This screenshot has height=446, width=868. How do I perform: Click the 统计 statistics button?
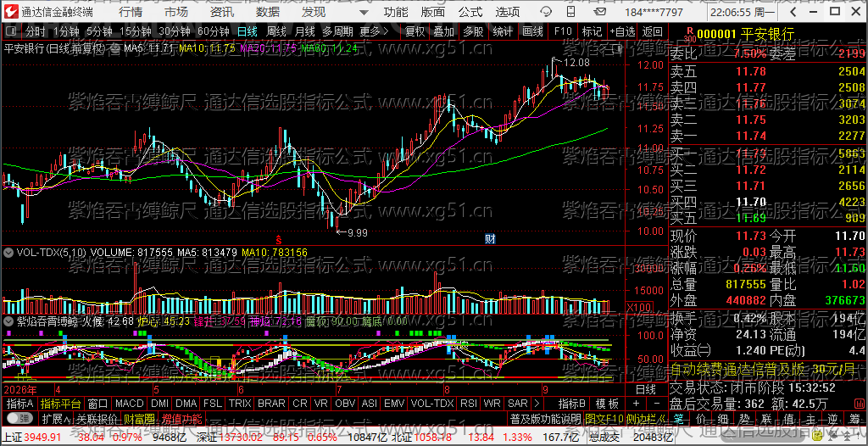click(502, 31)
